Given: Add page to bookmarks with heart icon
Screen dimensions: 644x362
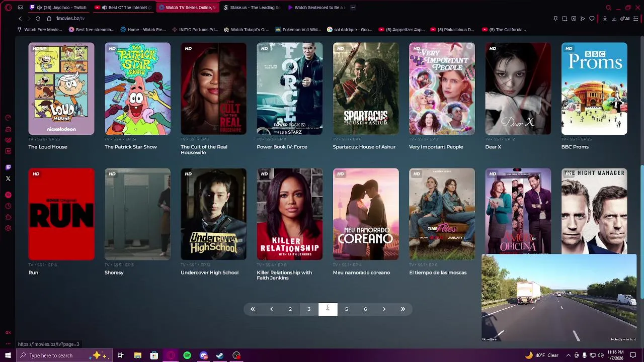Looking at the screenshot, I should click(592, 19).
